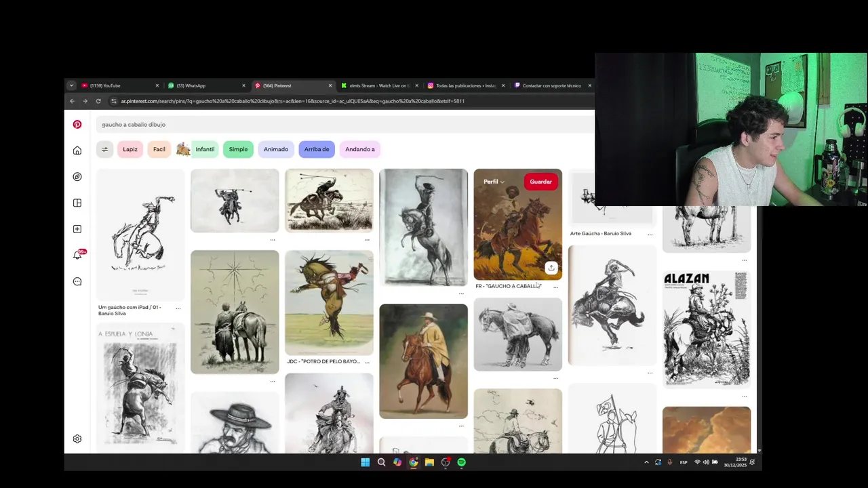Screen dimensions: 868x488
Task: Filter results by Arriba de chip
Action: pyautogui.click(x=317, y=149)
